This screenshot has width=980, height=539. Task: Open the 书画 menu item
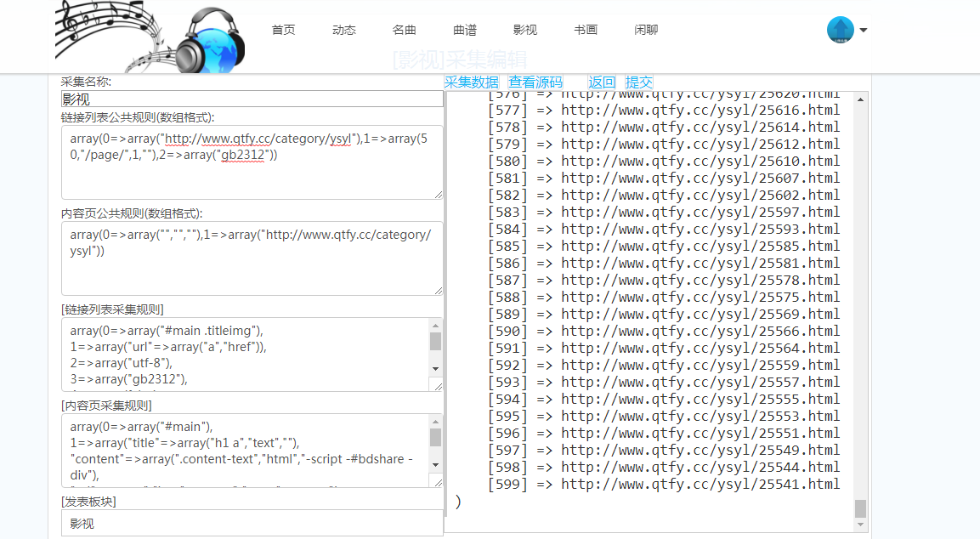click(x=586, y=30)
